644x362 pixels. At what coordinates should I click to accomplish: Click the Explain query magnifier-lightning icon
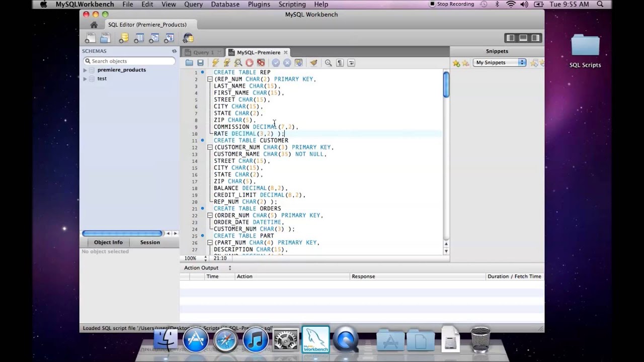coord(238,63)
